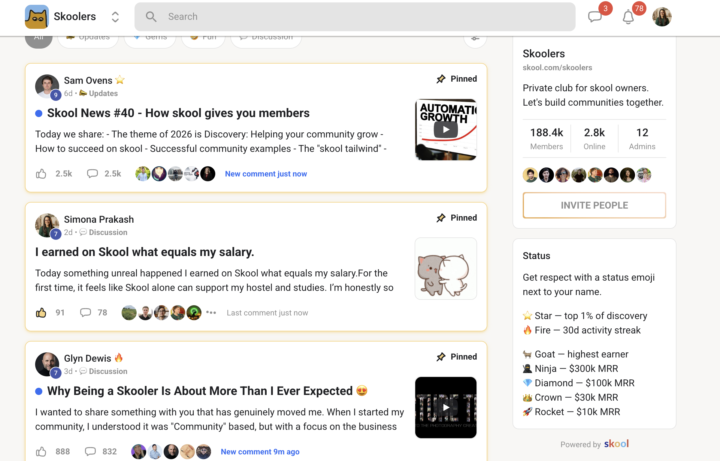Click the Skoolers sidebar heading
Viewport: 720px width, 461px height.
coord(544,54)
